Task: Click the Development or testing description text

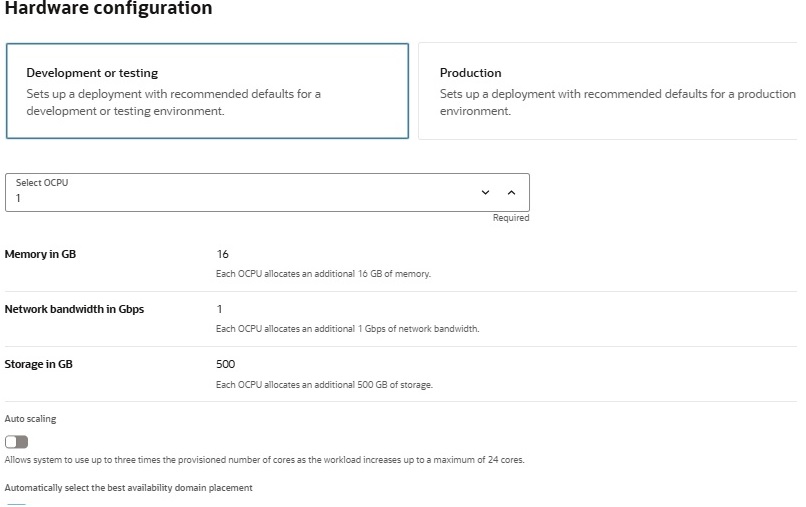Action: click(x=173, y=102)
